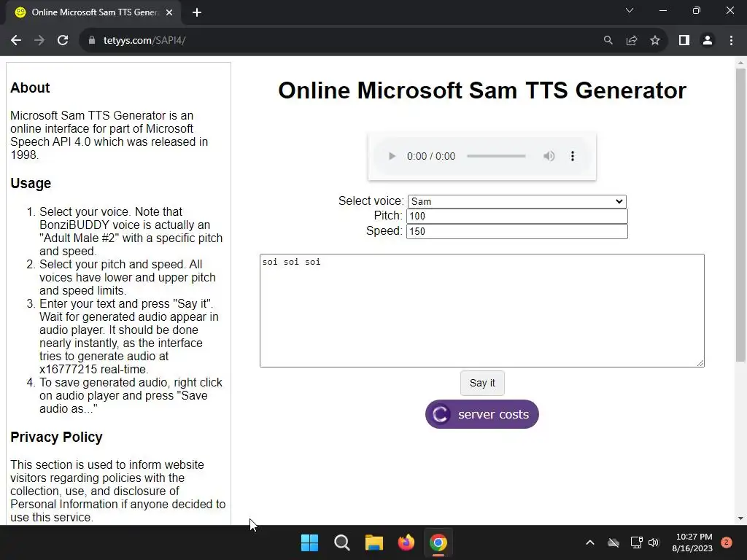Click the scrollbar down arrow

[740, 518]
